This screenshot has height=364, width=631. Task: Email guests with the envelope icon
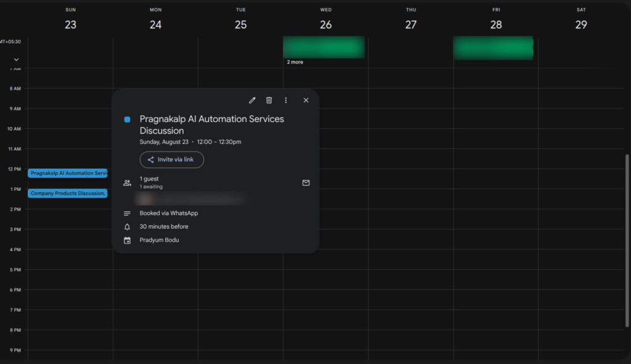coord(306,182)
